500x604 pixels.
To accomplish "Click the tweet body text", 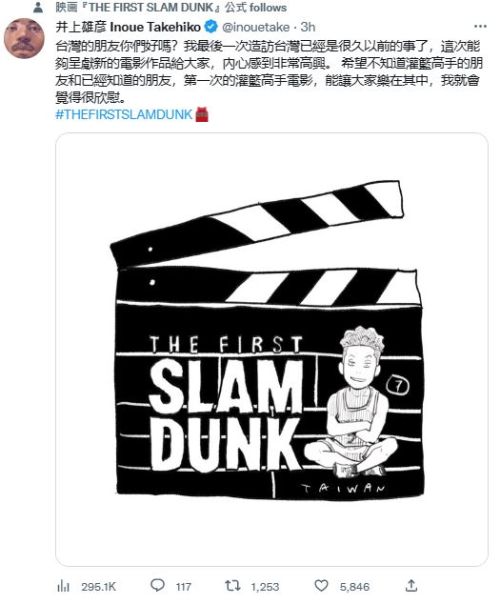I will 269,72.
